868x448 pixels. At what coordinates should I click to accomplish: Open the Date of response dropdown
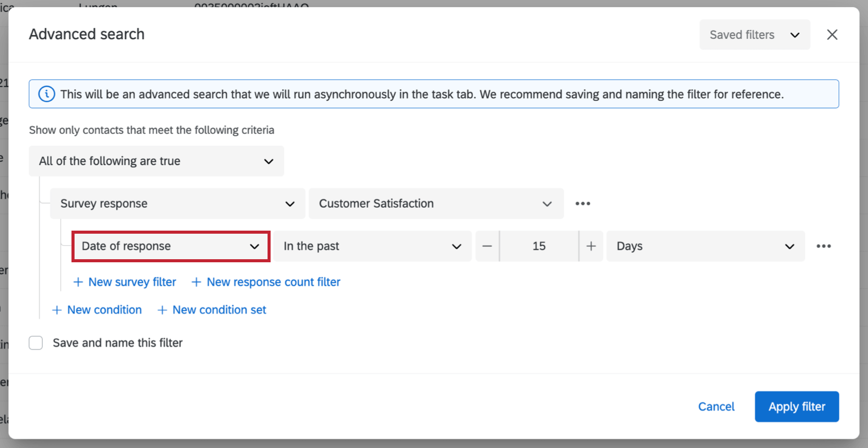[x=171, y=246]
